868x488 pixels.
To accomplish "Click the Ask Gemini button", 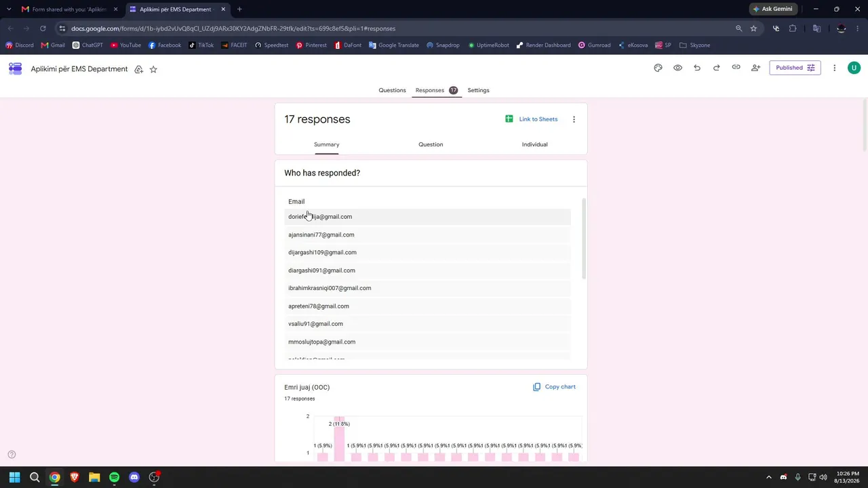I will pyautogui.click(x=772, y=9).
